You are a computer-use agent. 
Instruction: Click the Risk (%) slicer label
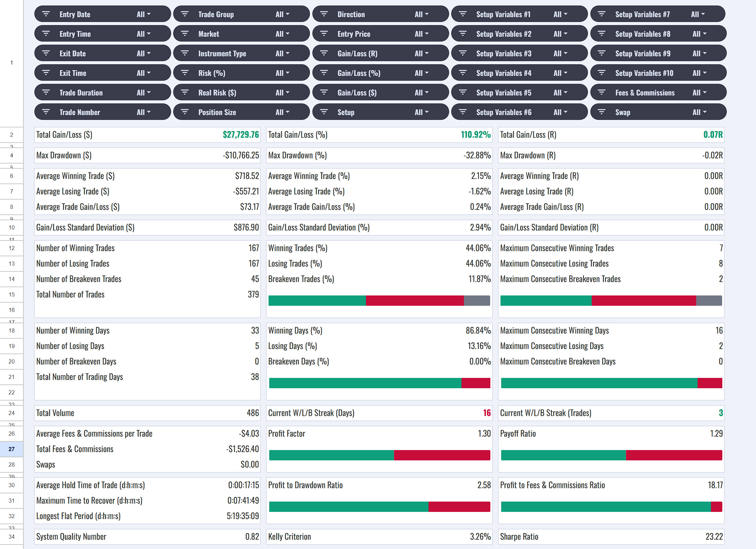[x=212, y=73]
